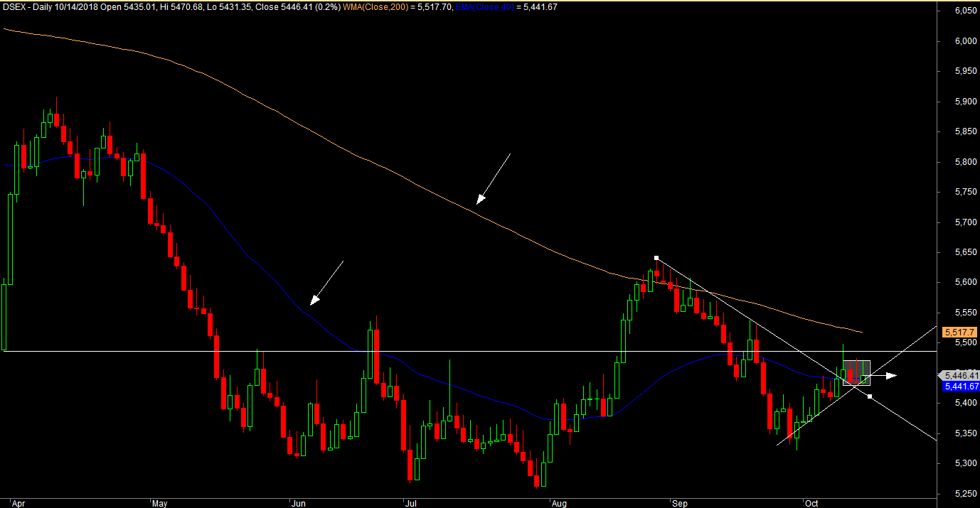Click the gray highlighted rectangle over the latest candles
The width and height of the screenshot is (980, 508).
coord(856,373)
